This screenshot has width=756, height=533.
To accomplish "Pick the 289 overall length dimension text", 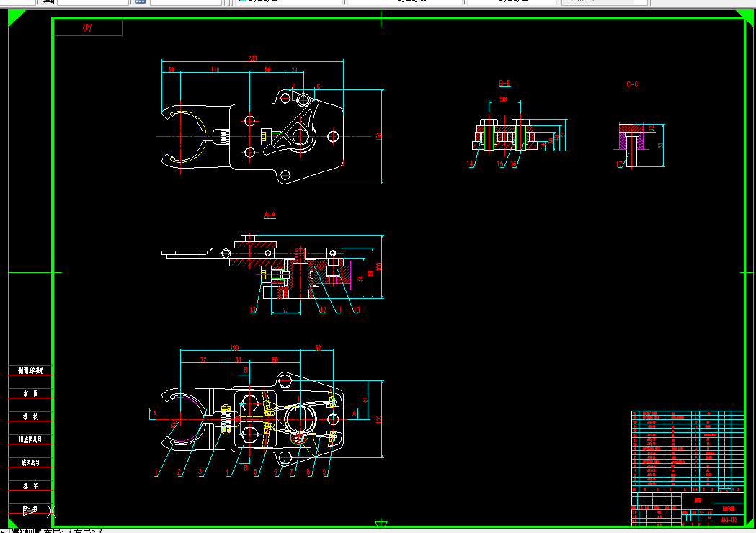I will 252,58.
